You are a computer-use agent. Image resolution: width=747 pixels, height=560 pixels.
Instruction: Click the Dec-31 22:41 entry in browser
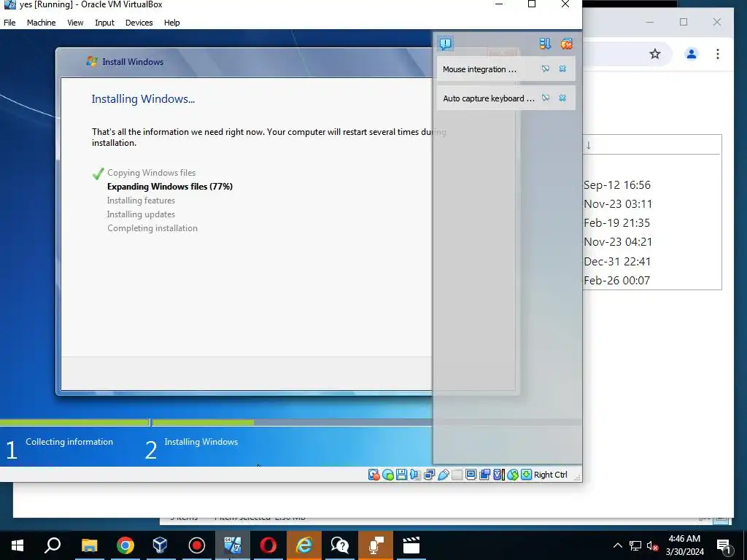[617, 262]
